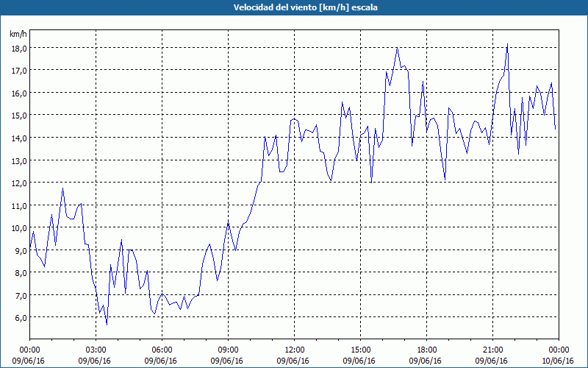Select the '11,0' y-axis value
The width and height of the screenshot is (588, 368).
(x=18, y=206)
